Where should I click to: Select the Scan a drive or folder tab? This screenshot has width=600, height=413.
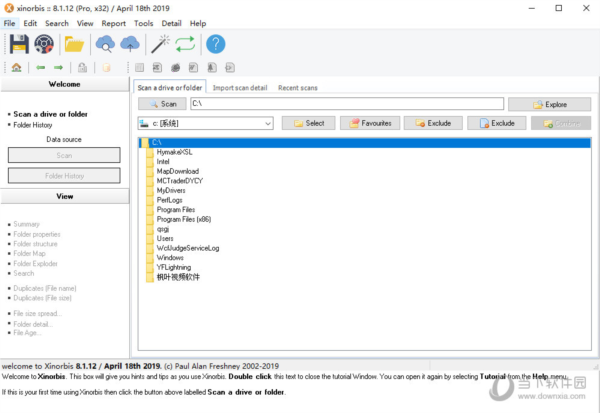170,87
